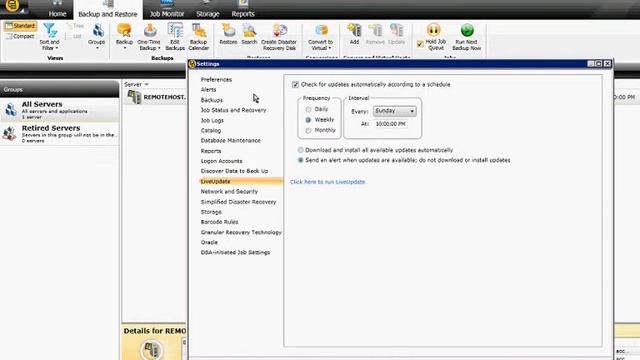The image size is (640, 360).
Task: Open the Every day dropdown showing Sunday
Action: tap(395, 111)
